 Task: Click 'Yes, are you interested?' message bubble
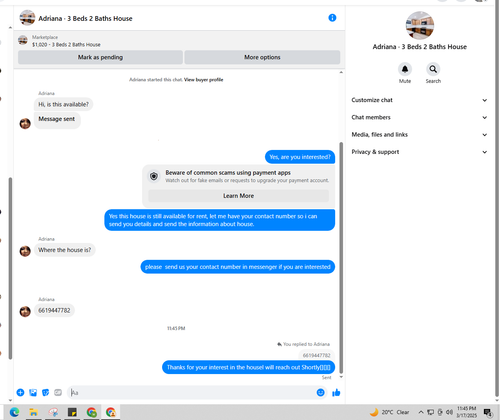coord(300,157)
